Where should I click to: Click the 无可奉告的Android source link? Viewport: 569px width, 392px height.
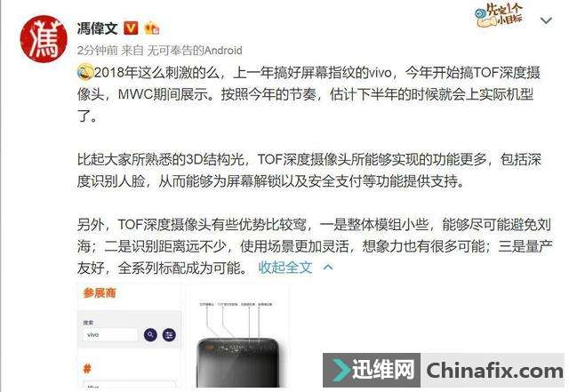tap(195, 50)
